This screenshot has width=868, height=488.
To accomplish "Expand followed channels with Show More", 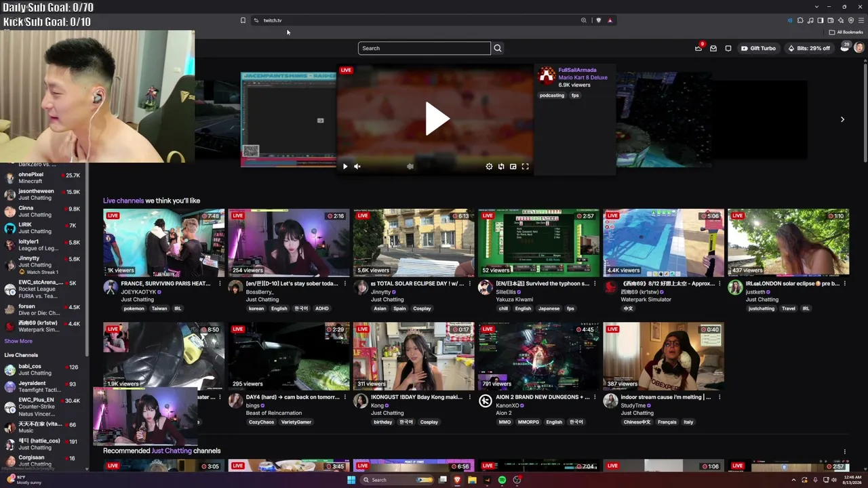I will 18,342.
